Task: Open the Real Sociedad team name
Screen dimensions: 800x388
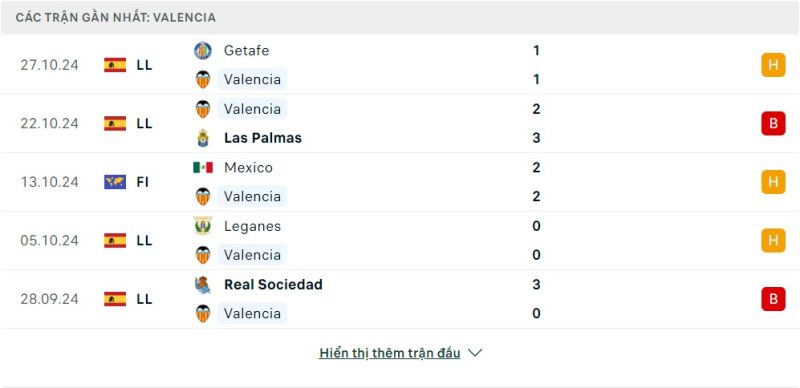Action: [x=273, y=284]
